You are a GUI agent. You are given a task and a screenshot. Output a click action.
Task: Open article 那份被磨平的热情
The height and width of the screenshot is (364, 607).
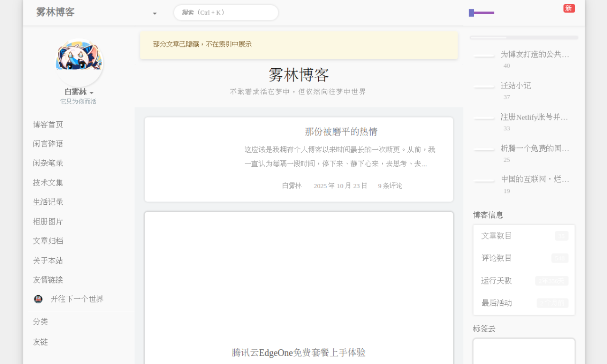[341, 132]
